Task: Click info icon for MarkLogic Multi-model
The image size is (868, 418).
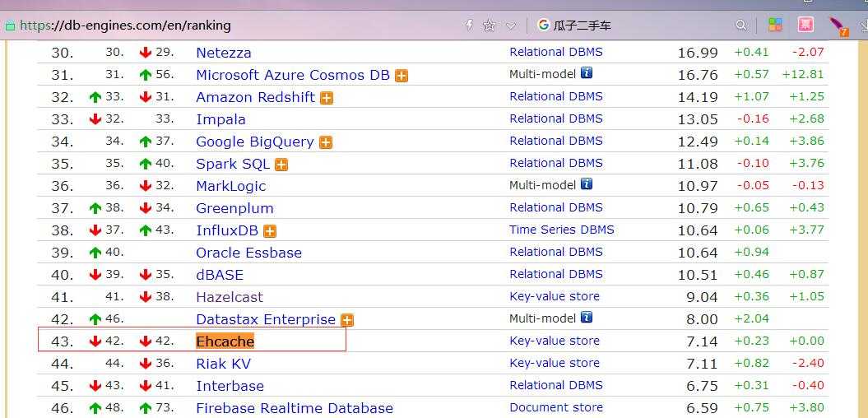Action: click(x=587, y=183)
